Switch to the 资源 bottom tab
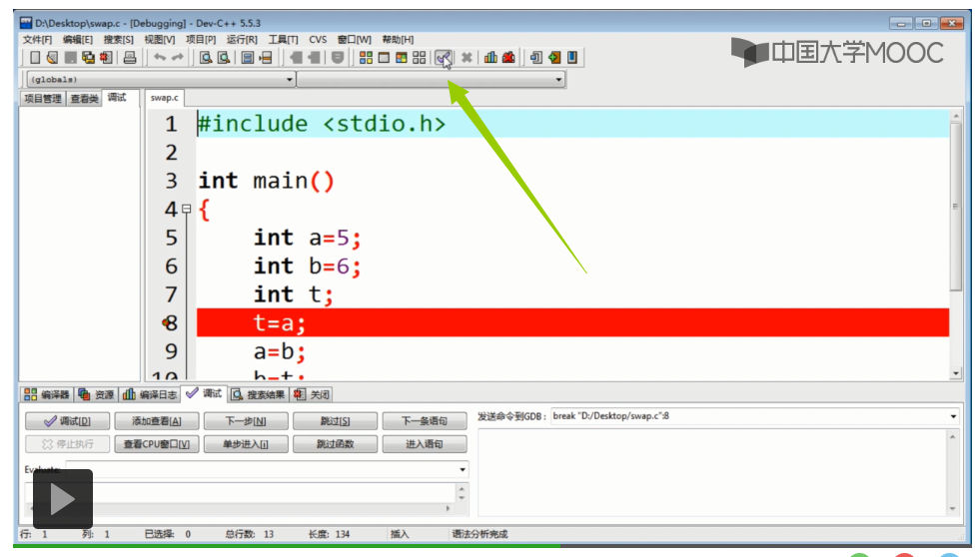980x557 pixels. [x=96, y=394]
